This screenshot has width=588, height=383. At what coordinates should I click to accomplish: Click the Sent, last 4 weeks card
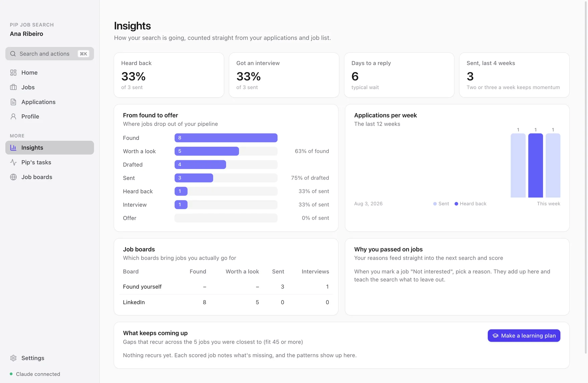pos(514,75)
